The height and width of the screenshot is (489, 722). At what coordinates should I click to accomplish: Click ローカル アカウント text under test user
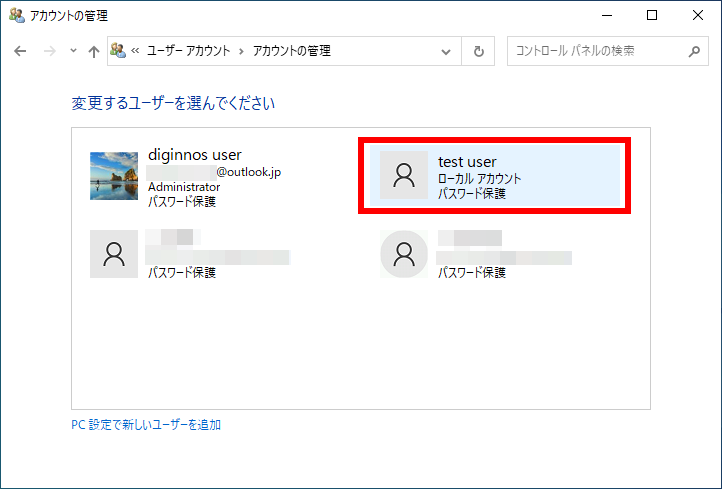(x=479, y=179)
